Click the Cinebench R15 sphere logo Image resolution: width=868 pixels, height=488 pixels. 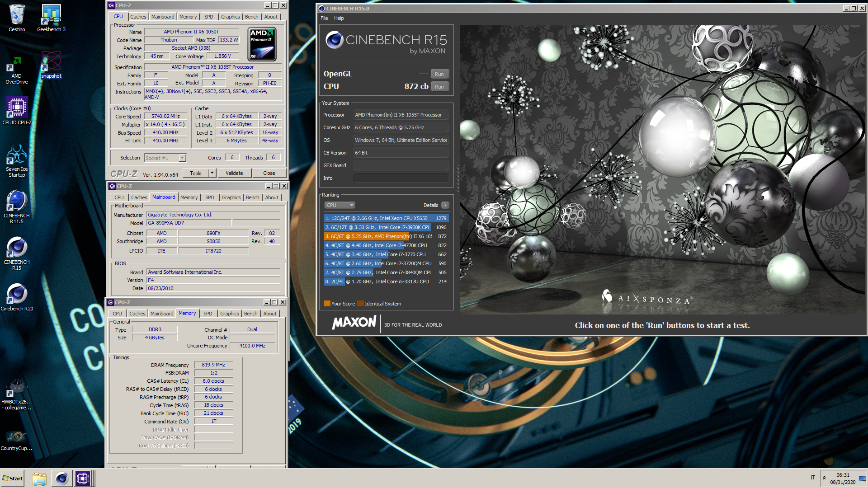click(335, 40)
